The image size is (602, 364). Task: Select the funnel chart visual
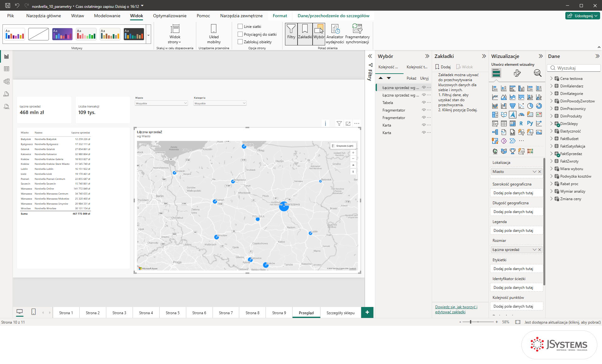(x=513, y=106)
